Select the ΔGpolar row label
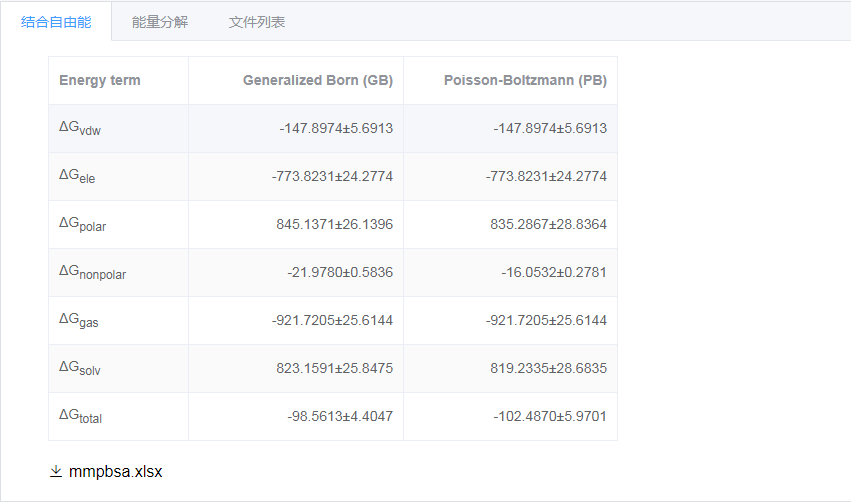The height and width of the screenshot is (502, 851). (x=83, y=225)
